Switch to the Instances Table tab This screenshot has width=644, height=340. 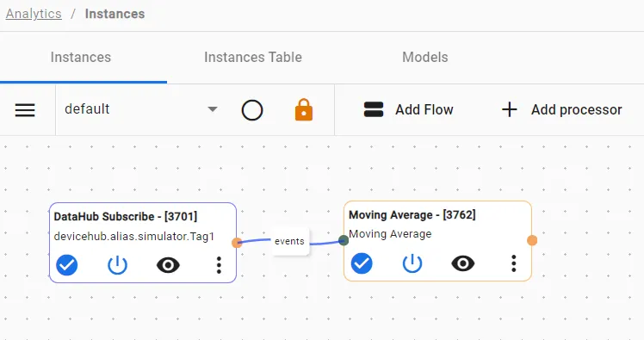(253, 57)
